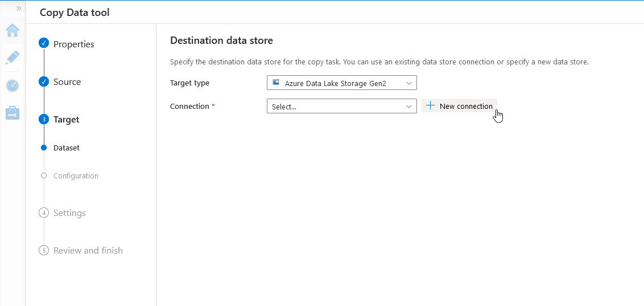
Task: Click the Azure Data Lake Storage icon
Action: (276, 83)
